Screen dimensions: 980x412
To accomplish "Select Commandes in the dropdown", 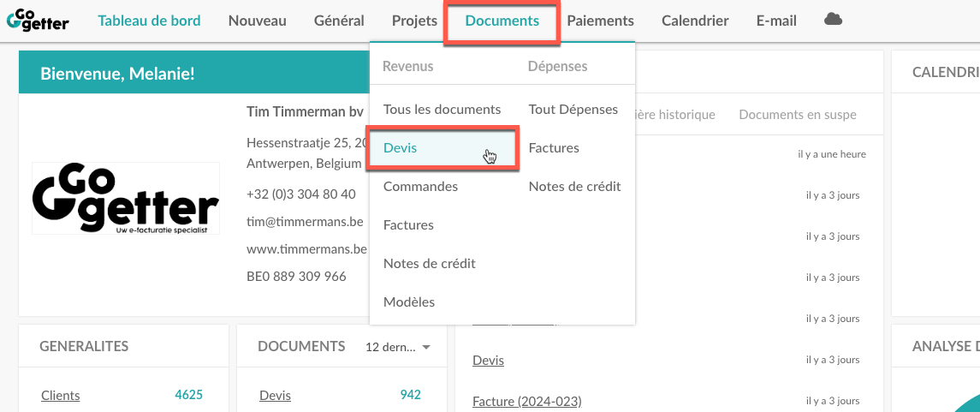I will point(420,187).
